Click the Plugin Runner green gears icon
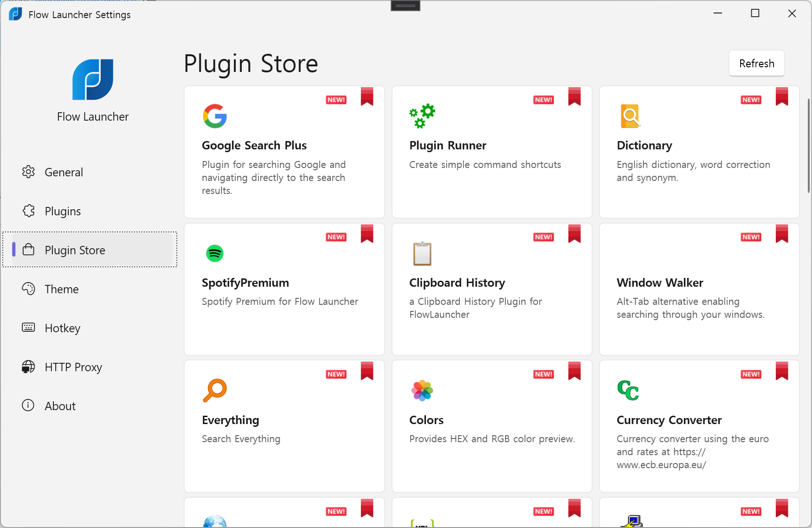The height and width of the screenshot is (528, 812). [422, 116]
